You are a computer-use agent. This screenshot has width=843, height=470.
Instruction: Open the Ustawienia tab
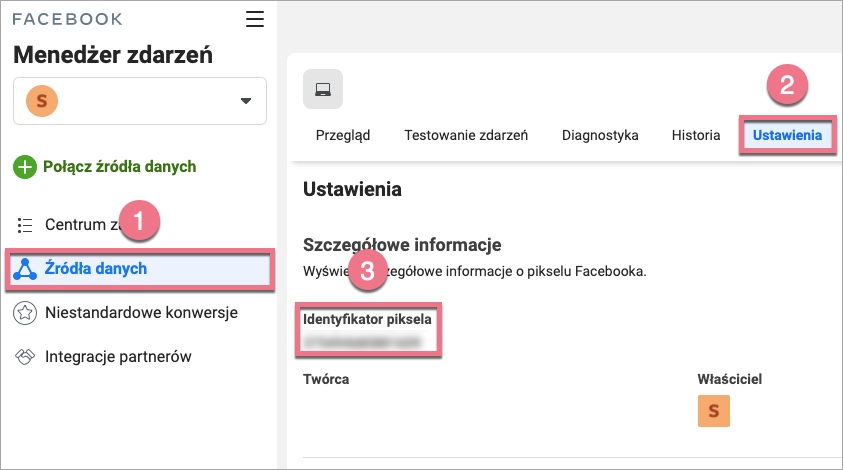(788, 135)
